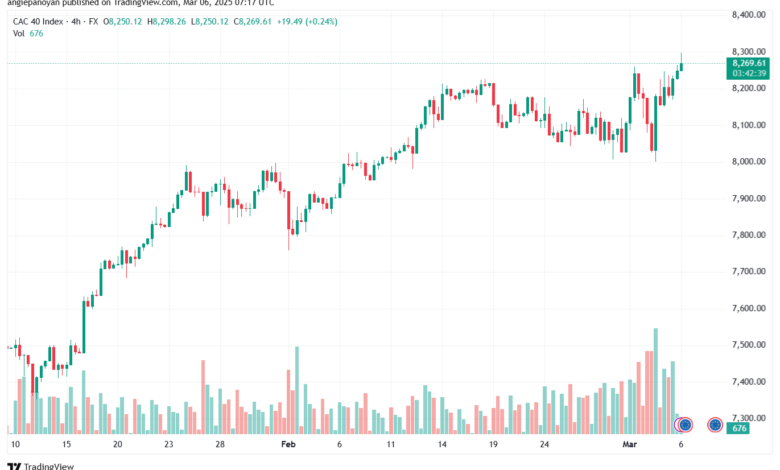Screen dimensions: 780x470
Task: Click the Vol indicator legend label
Action: (18, 33)
